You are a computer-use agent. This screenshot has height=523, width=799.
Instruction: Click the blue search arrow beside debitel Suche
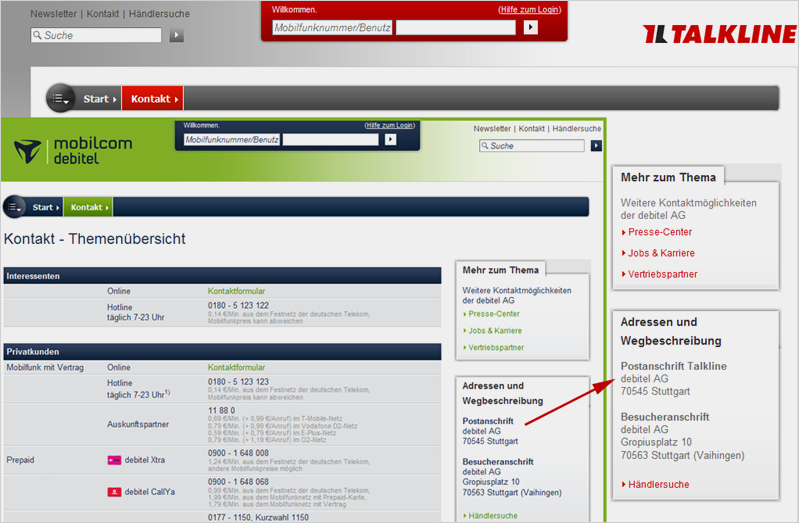pos(596,146)
